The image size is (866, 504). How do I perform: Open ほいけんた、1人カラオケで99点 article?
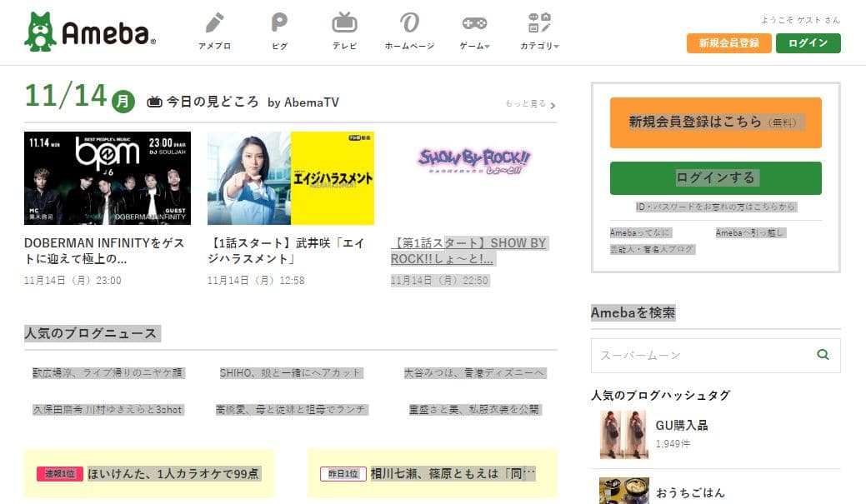coord(173,474)
